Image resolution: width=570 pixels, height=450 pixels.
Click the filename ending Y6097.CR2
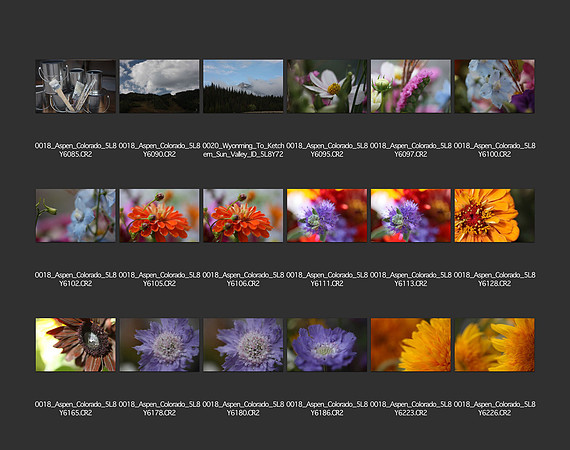click(x=411, y=150)
